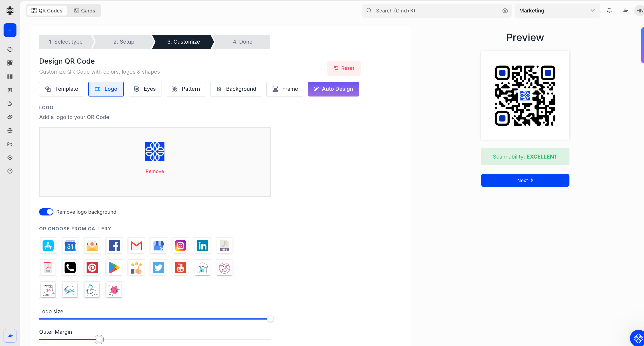Viewport: 644px width, 346px height.
Task: Select the Logo design tab
Action: click(x=106, y=89)
